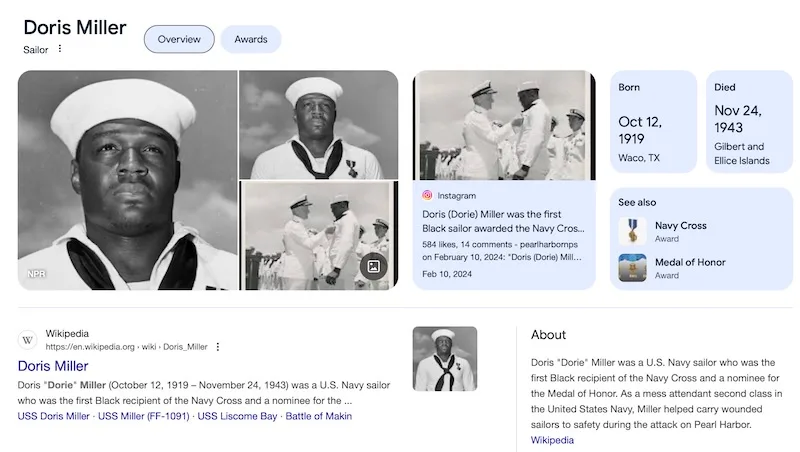Click the See also heading
800x452 pixels.
tap(637, 203)
